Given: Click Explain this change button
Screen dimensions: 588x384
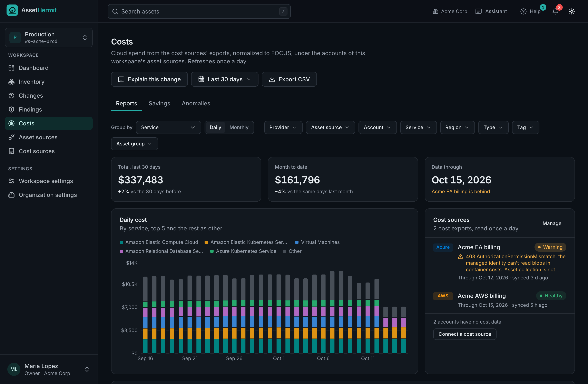Looking at the screenshot, I should point(149,79).
